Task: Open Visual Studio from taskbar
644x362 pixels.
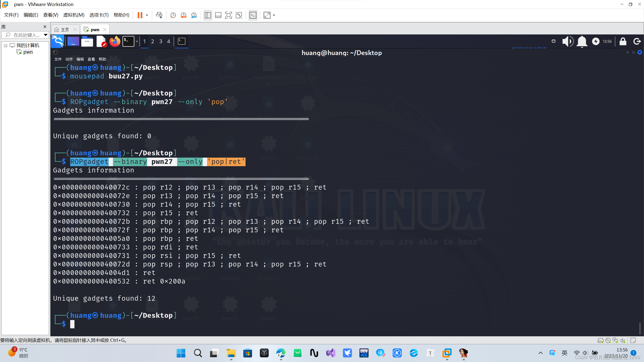Action: (331, 353)
